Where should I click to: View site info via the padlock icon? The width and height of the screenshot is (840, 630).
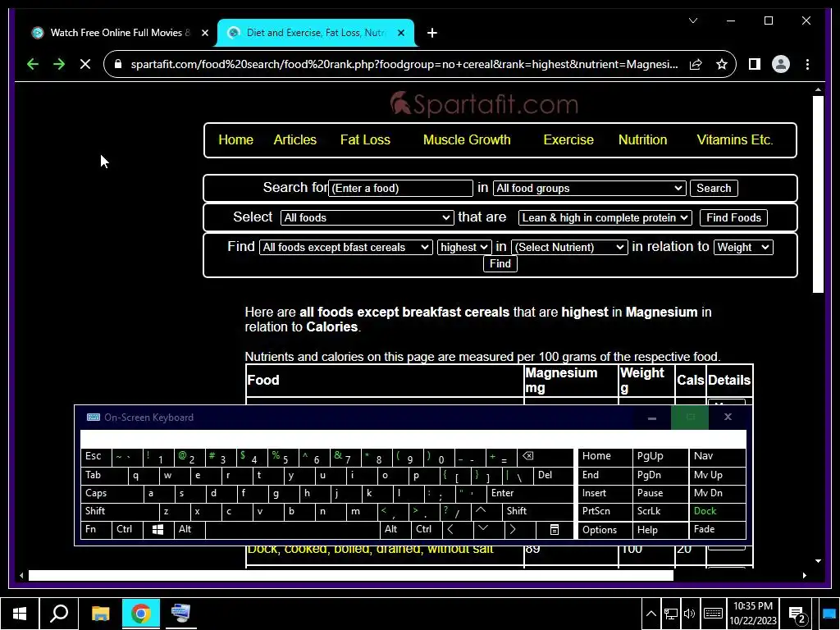tap(118, 64)
